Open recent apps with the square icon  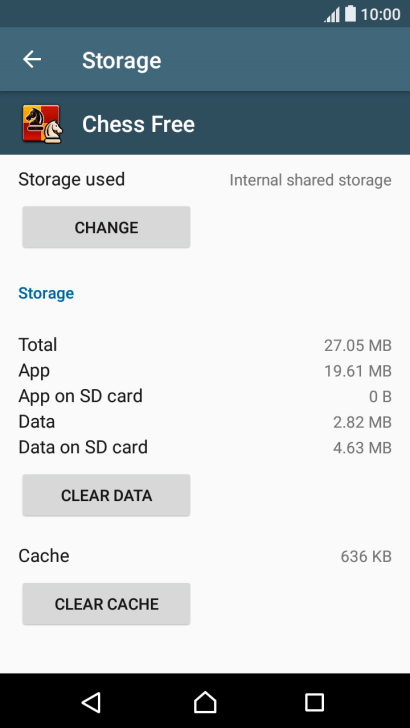(x=314, y=702)
